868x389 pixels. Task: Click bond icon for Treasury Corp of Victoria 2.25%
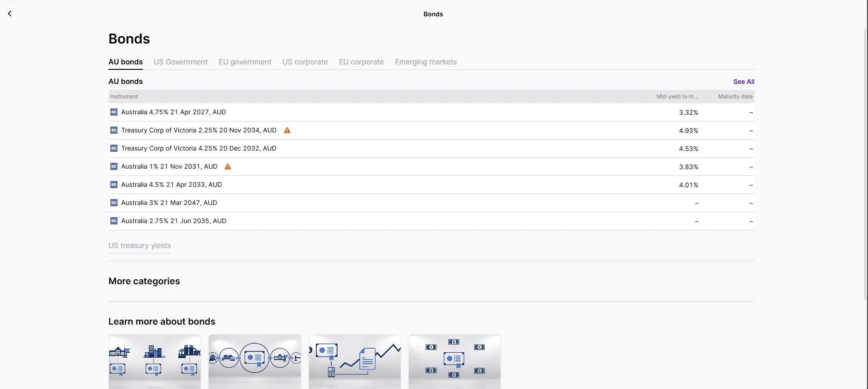coord(114,130)
